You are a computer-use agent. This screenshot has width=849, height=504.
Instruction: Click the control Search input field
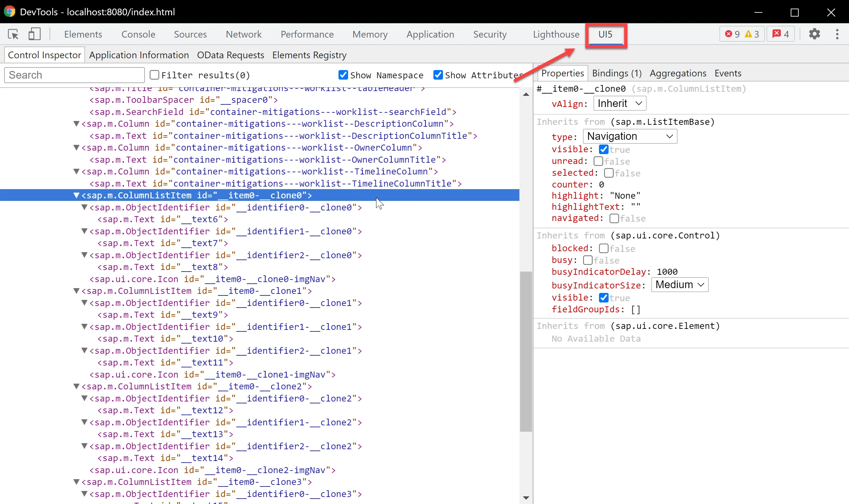point(75,75)
